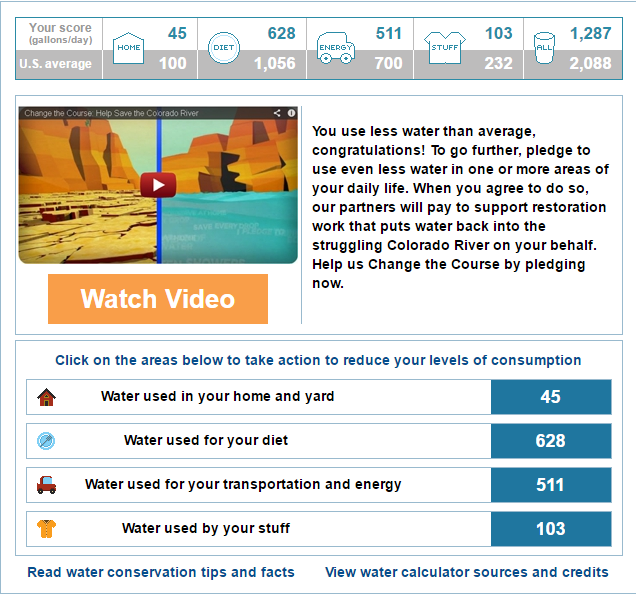Click the U.S. average energy value 700

tap(388, 63)
